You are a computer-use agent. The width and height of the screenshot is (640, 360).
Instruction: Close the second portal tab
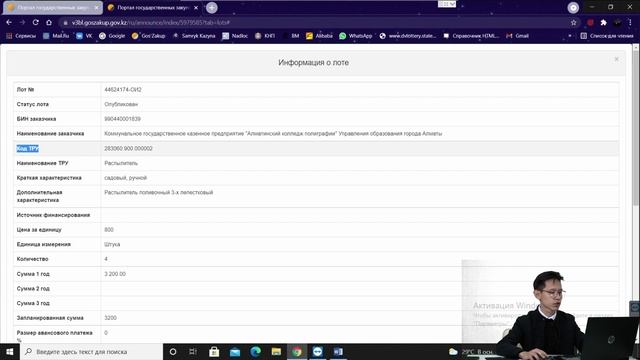click(x=196, y=8)
